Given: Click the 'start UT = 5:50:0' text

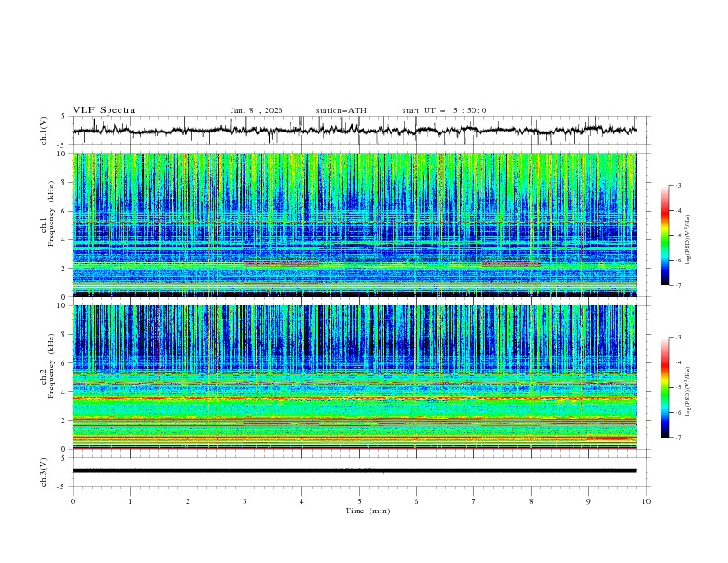Looking at the screenshot, I should point(444,110).
